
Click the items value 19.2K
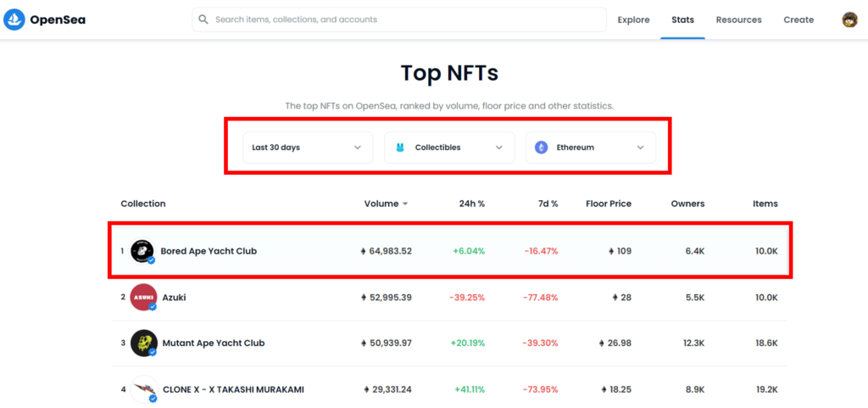tap(766, 389)
